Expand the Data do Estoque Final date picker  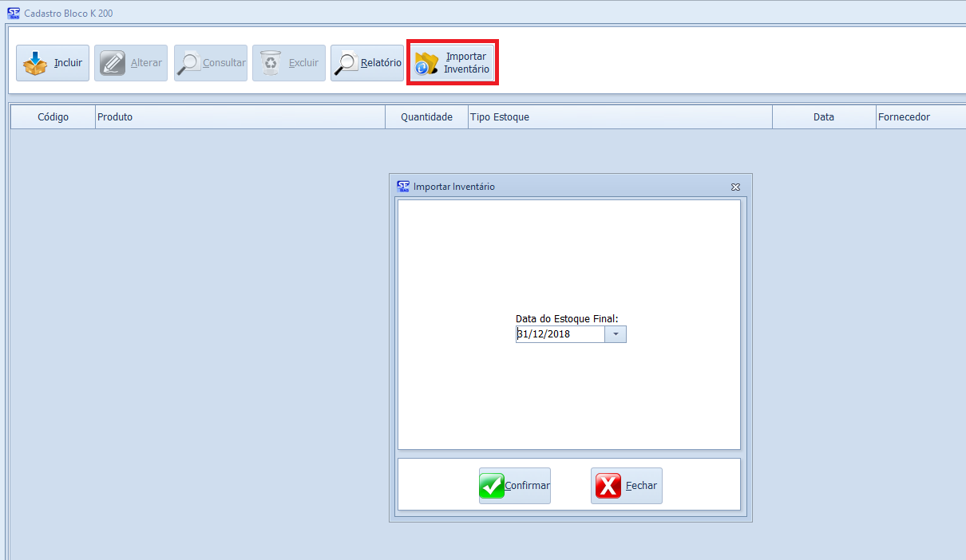tap(616, 334)
